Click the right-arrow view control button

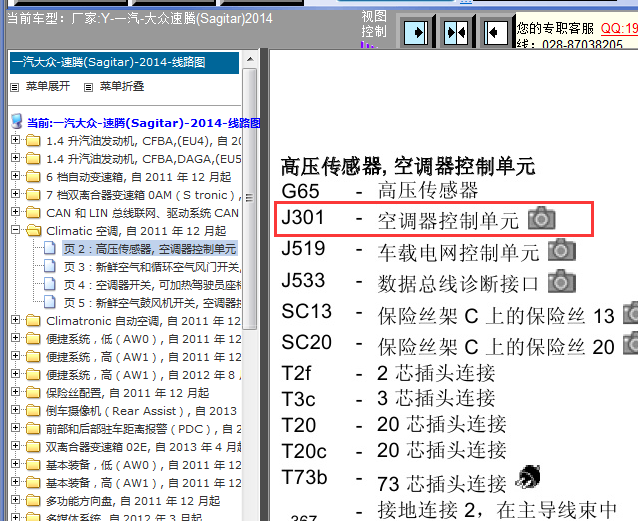click(x=415, y=32)
